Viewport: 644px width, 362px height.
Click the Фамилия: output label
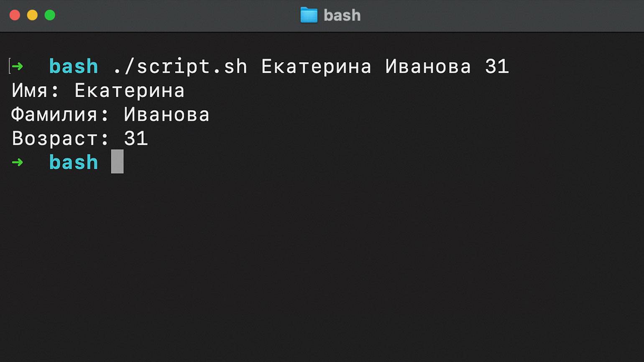pyautogui.click(x=60, y=115)
